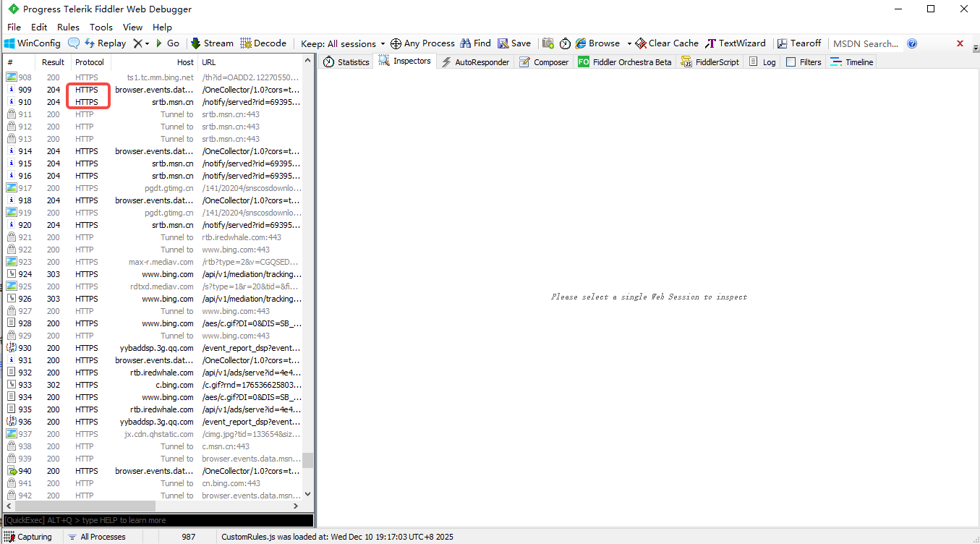Select the Inspectors tab

pos(405,61)
